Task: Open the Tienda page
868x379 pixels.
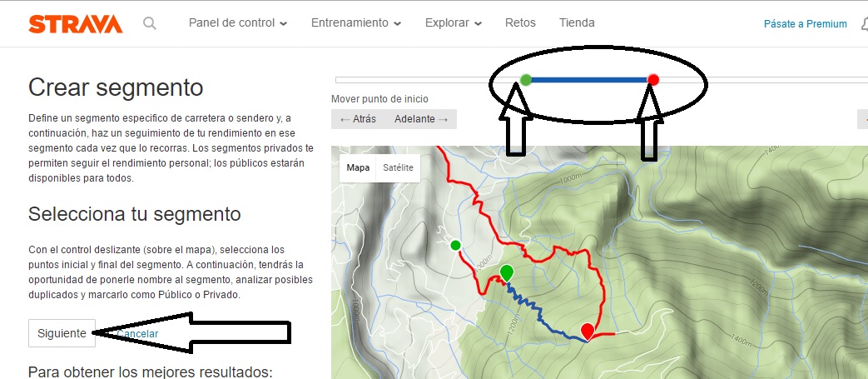Action: click(x=577, y=22)
